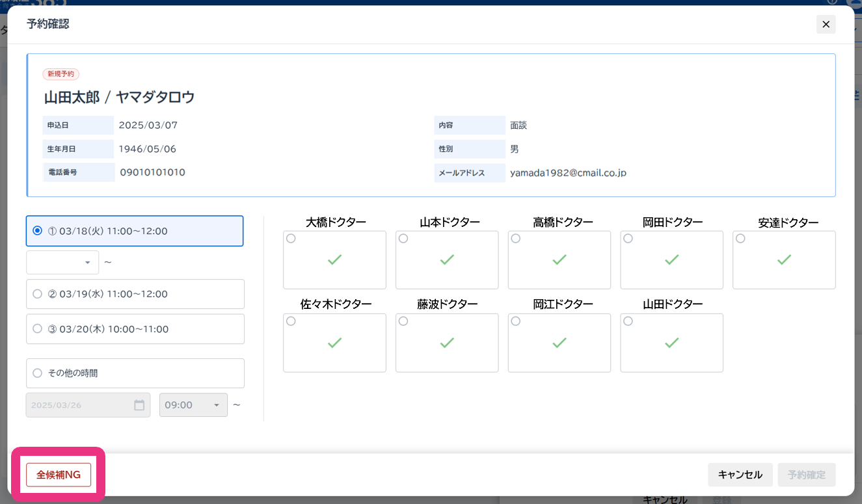Click the green checkmark under 山本ドクター

point(447,260)
